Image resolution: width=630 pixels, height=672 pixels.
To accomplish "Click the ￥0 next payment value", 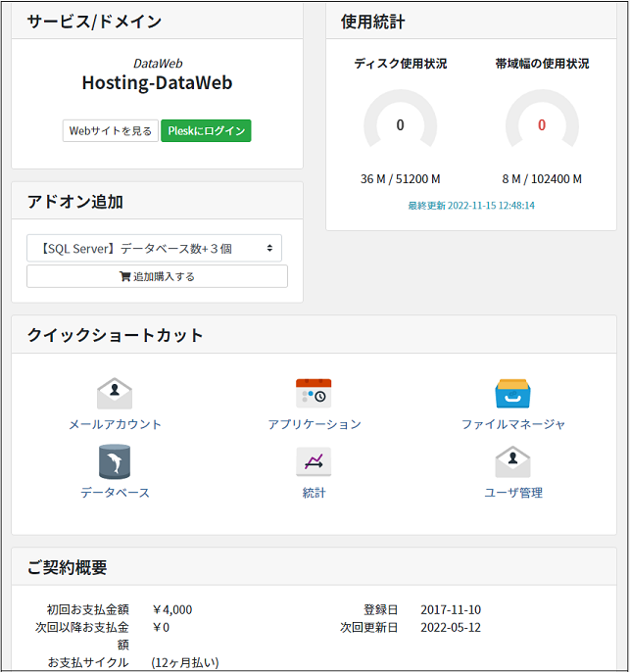I will tap(161, 627).
